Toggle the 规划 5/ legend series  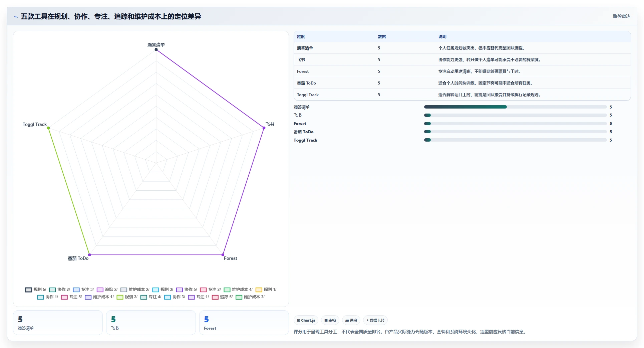click(36, 290)
